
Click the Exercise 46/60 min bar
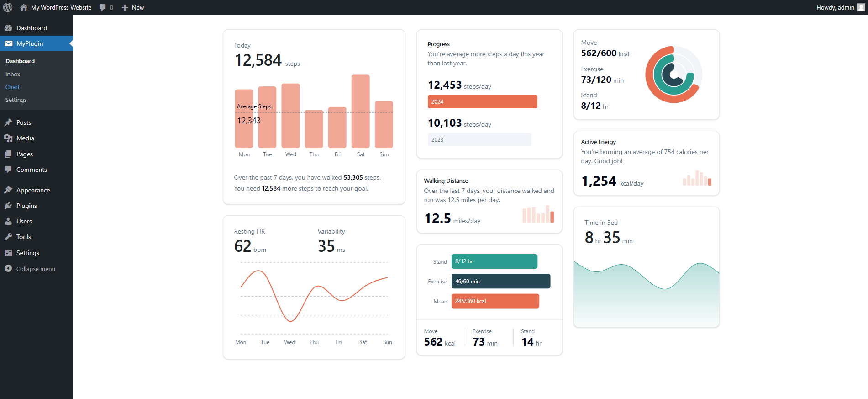click(x=501, y=281)
